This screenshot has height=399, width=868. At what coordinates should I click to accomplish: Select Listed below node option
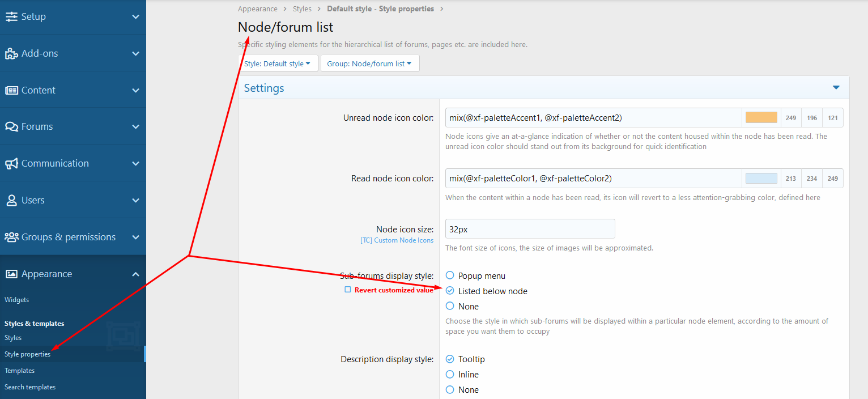click(x=450, y=291)
